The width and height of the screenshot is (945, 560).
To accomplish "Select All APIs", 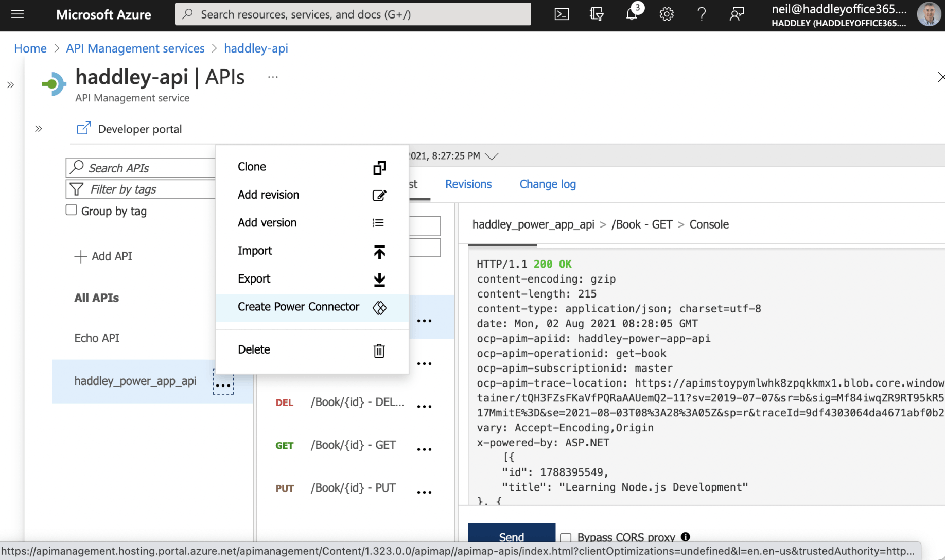I will click(x=97, y=298).
